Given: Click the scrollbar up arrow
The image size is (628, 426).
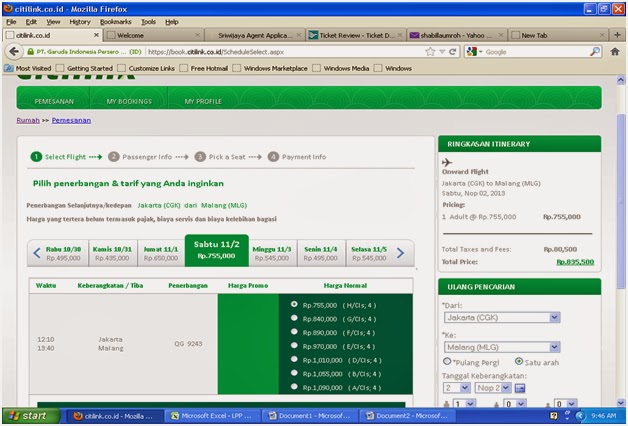Looking at the screenshot, I should tap(620, 80).
